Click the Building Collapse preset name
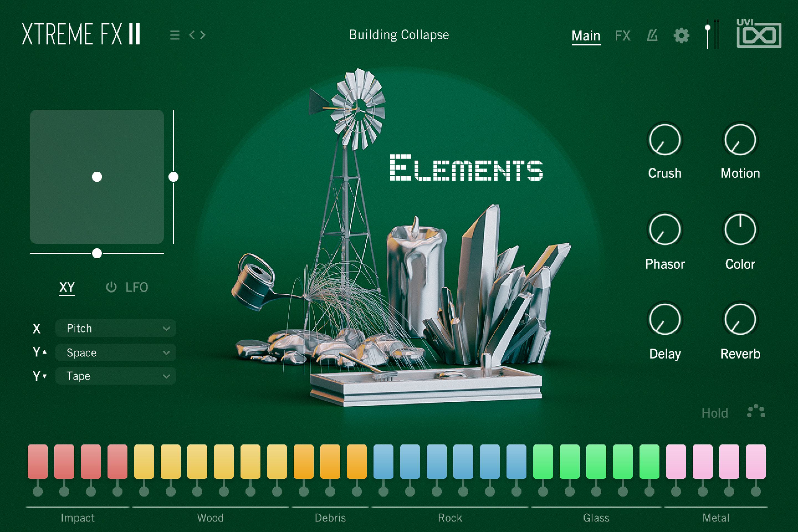The height and width of the screenshot is (532, 798). coord(399,35)
